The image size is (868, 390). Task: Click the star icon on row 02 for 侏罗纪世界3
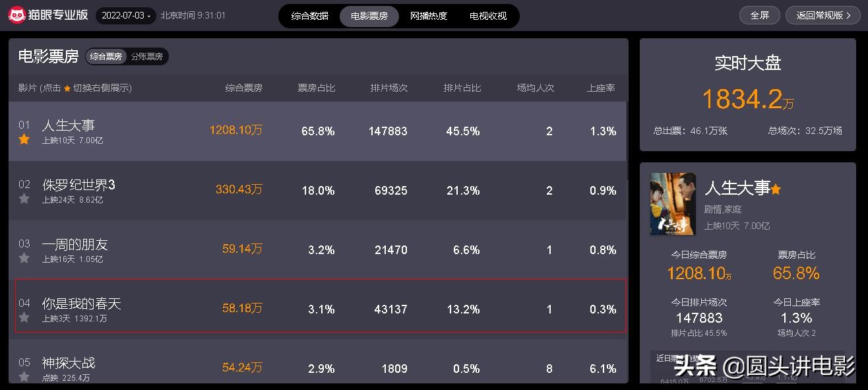(x=24, y=199)
